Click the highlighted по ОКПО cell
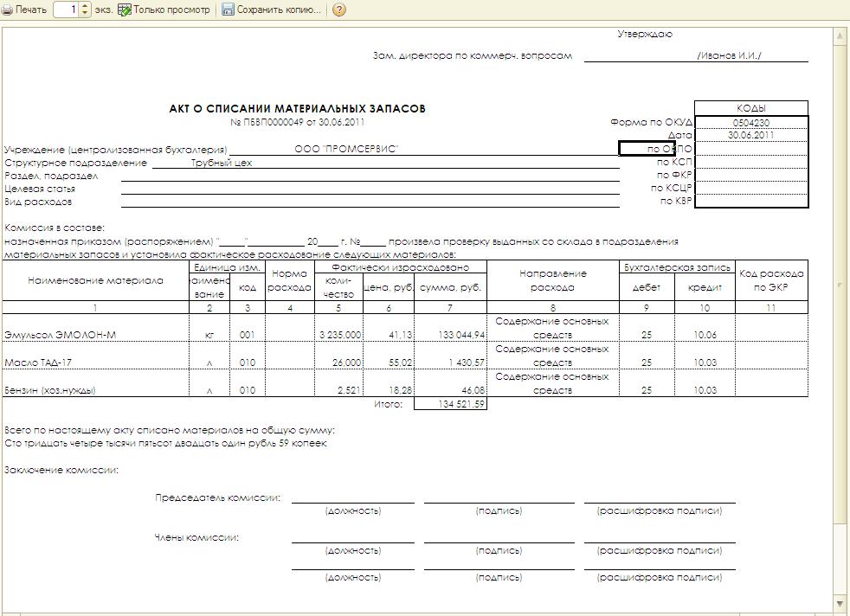The height and width of the screenshot is (616, 850). [x=647, y=148]
